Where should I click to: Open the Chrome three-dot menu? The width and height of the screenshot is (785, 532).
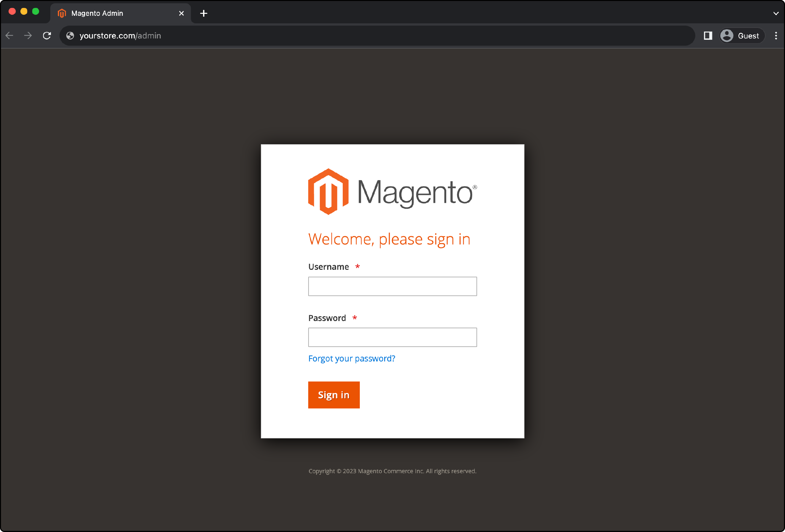776,35
